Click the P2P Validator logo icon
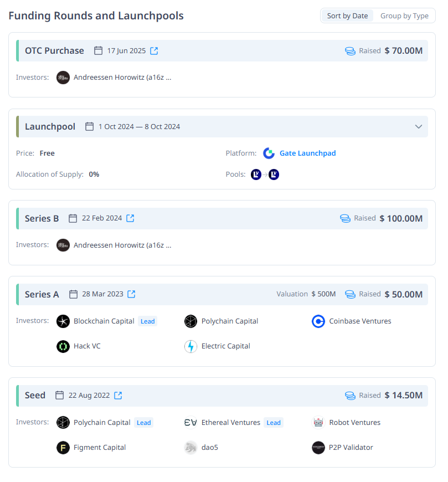This screenshot has height=482, width=448. point(318,448)
